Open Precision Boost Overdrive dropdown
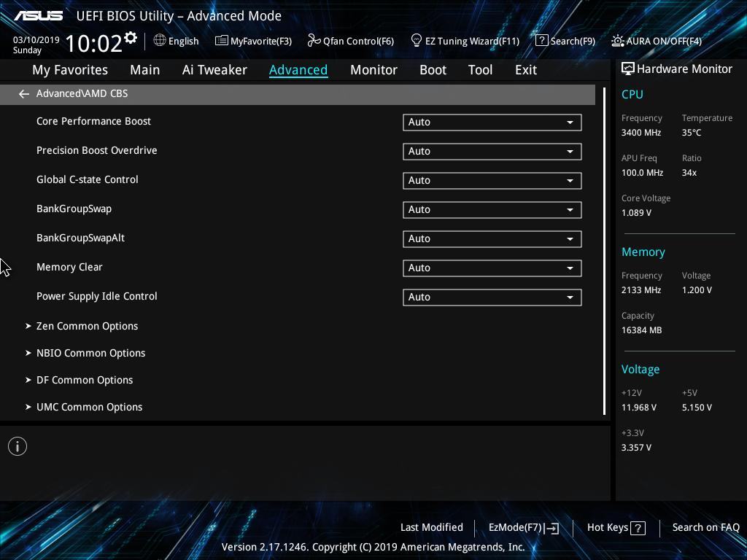This screenshot has height=560, width=747. 492,152
